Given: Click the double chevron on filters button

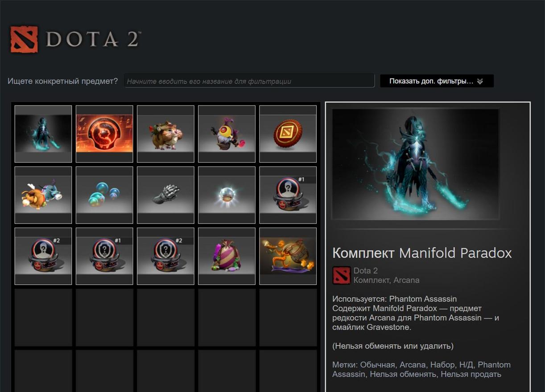Looking at the screenshot, I should coord(480,82).
